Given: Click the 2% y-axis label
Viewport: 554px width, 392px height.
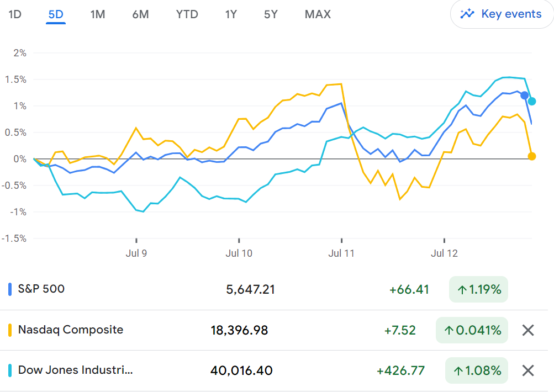Looking at the screenshot, I should coord(20,53).
